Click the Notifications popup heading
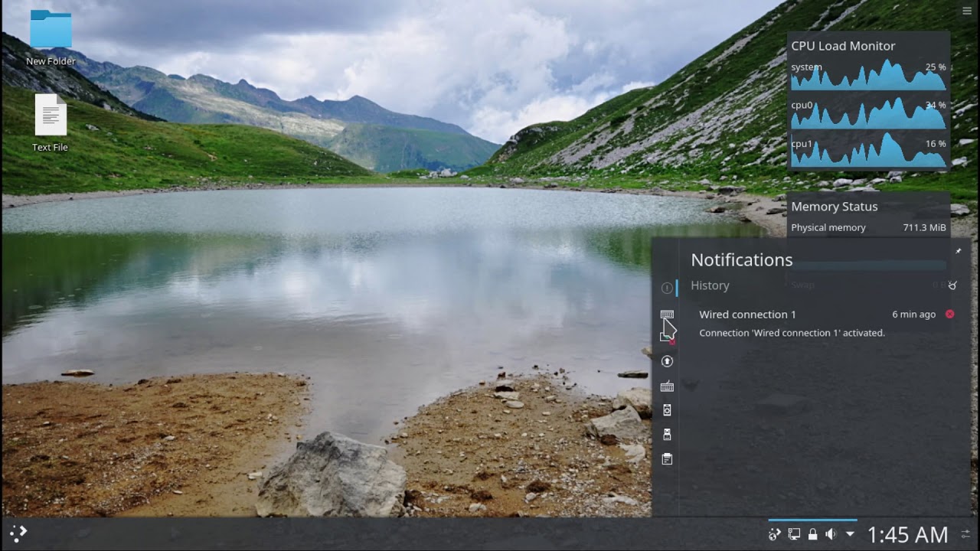The height and width of the screenshot is (551, 980). (x=741, y=260)
